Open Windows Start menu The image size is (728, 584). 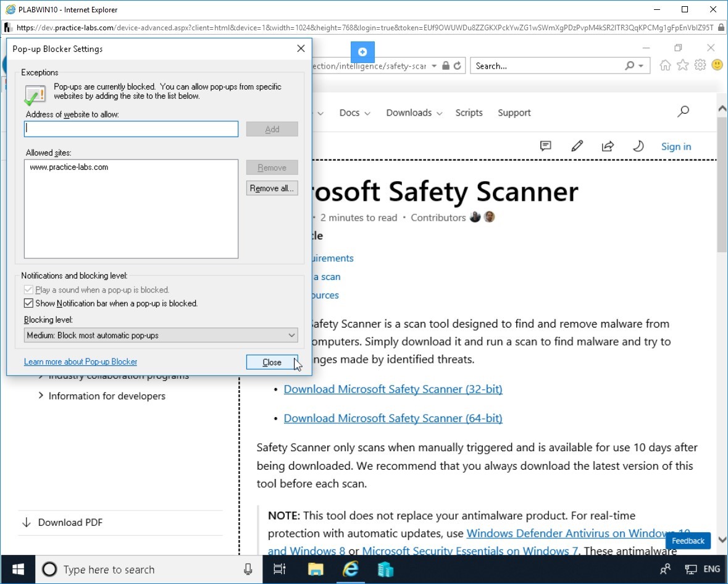[18, 569]
